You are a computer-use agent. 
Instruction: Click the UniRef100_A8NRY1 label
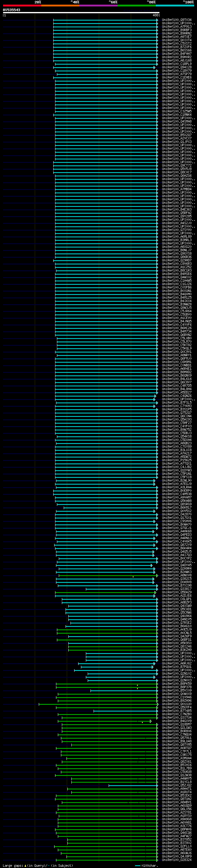coord(177,355)
